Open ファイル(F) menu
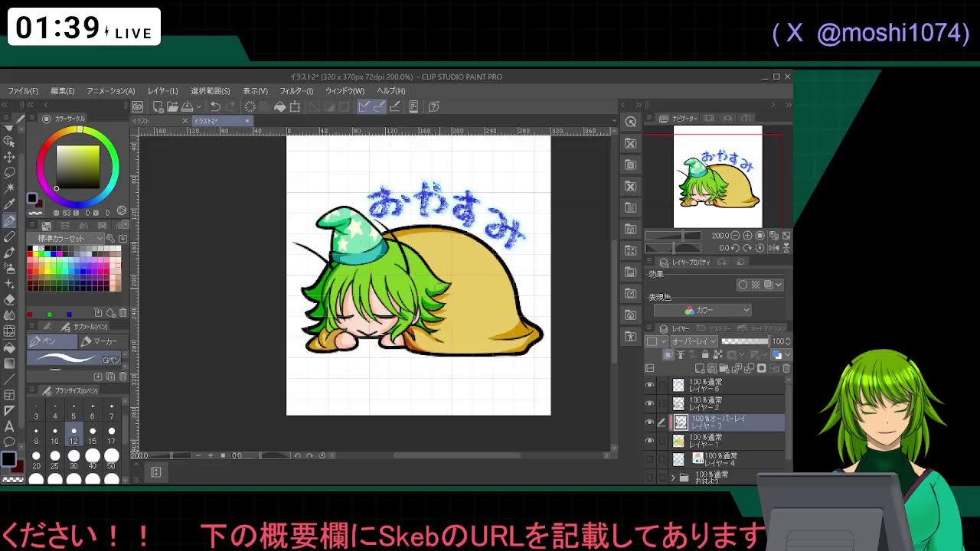 point(23,90)
